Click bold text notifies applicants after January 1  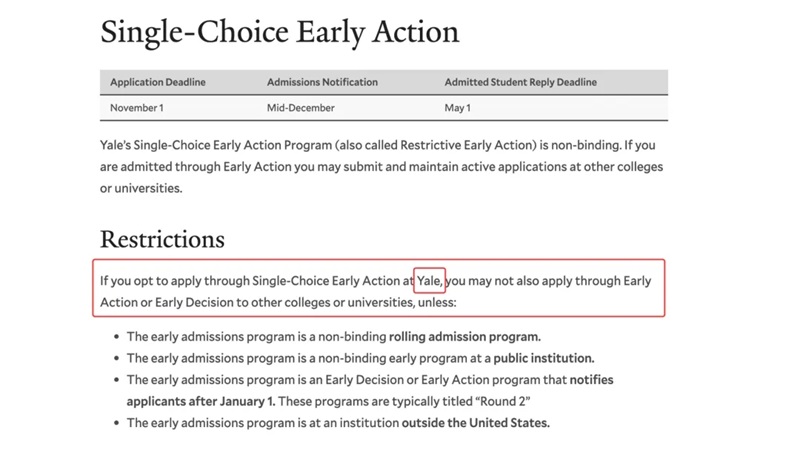pos(370,390)
